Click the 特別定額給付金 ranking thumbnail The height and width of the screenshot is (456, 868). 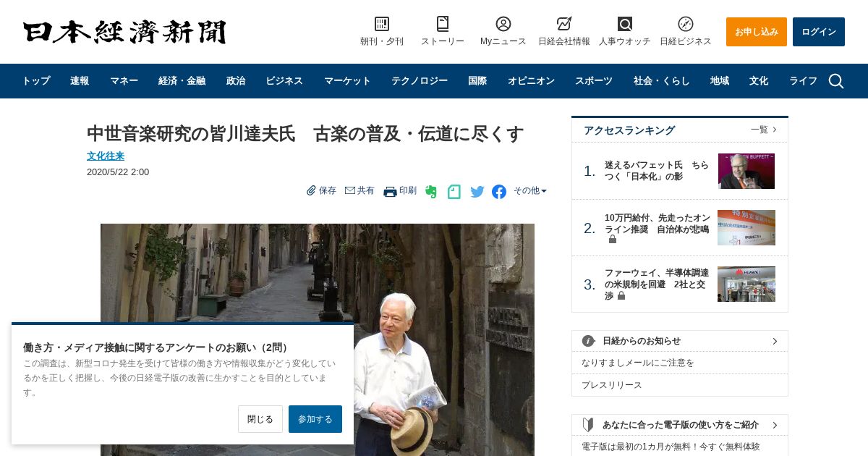746,227
